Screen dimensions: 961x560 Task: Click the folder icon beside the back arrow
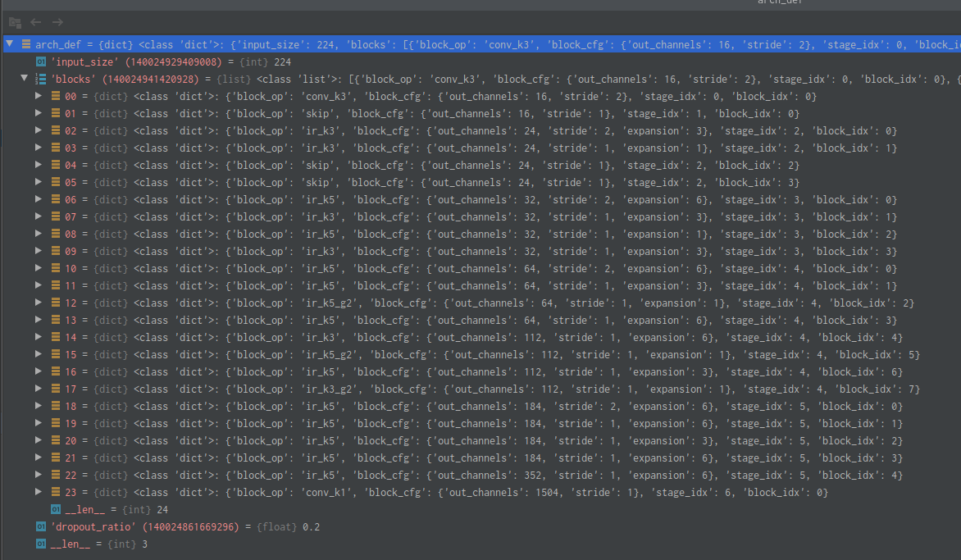15,23
